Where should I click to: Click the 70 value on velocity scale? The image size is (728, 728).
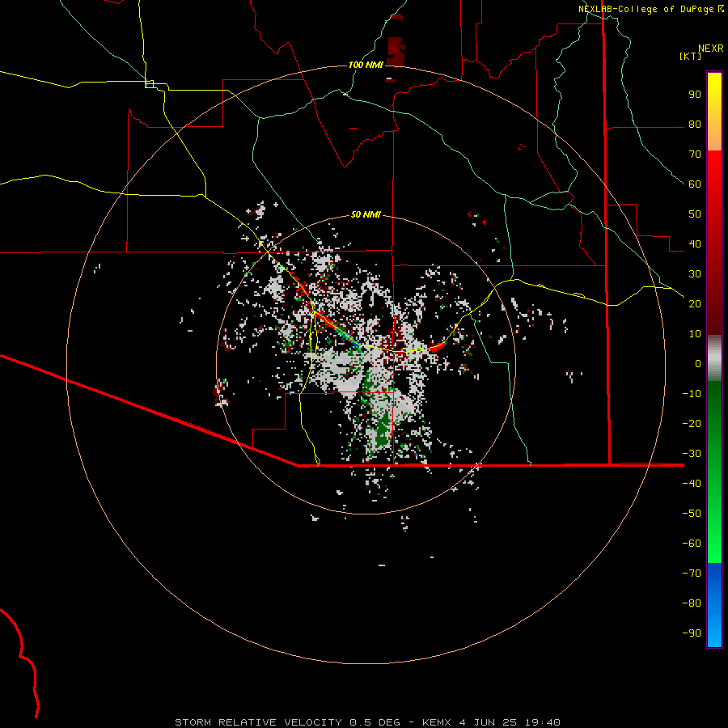[x=695, y=154]
